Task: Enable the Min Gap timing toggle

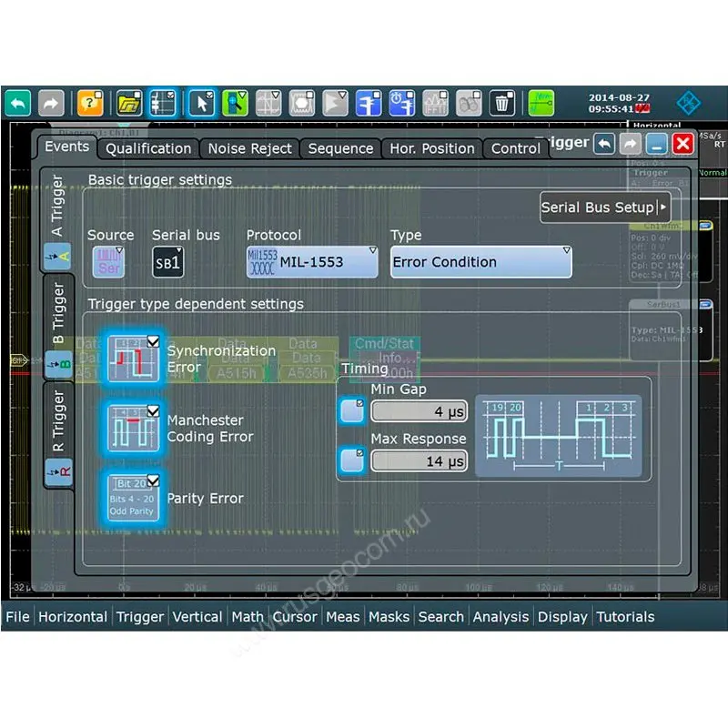Action: pos(351,411)
